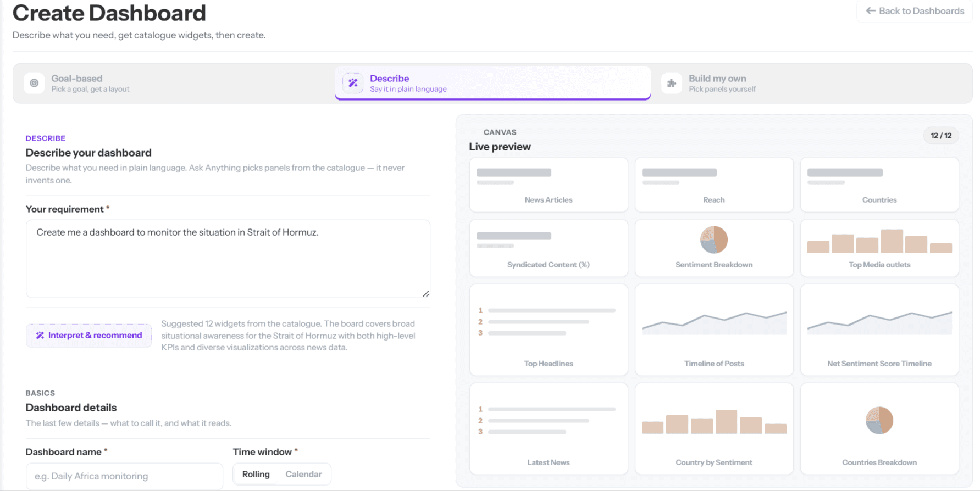The height and width of the screenshot is (491, 980).
Task: Click the 12 / 12 widget counter badge
Action: pos(941,136)
